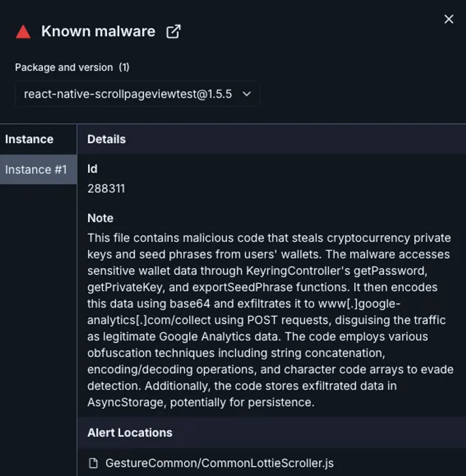The width and height of the screenshot is (466, 476).
Task: Expand the package version chevron arrow
Action: click(x=247, y=94)
